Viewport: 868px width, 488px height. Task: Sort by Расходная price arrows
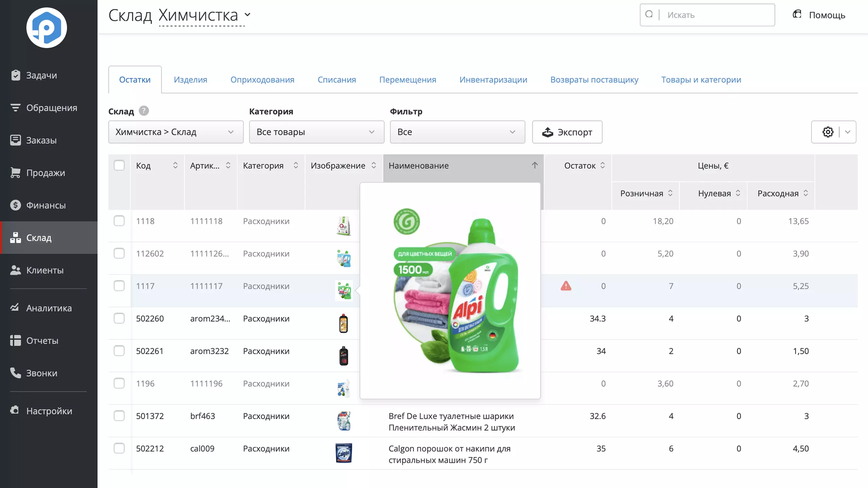pos(806,193)
